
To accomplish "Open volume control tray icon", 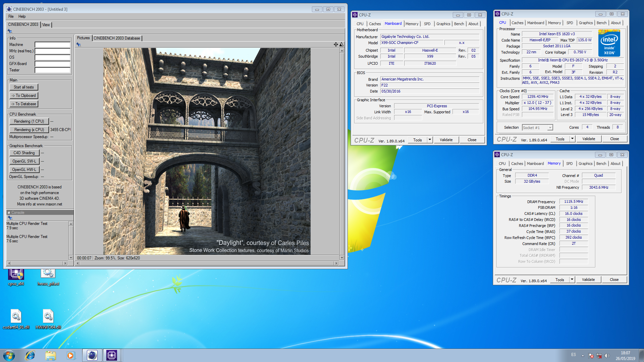I will [x=607, y=356].
